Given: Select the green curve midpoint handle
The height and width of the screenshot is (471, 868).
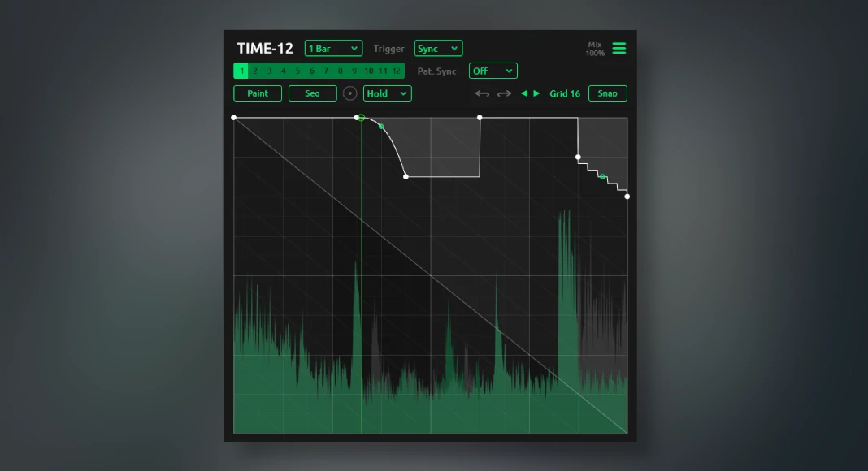Looking at the screenshot, I should coord(381,127).
